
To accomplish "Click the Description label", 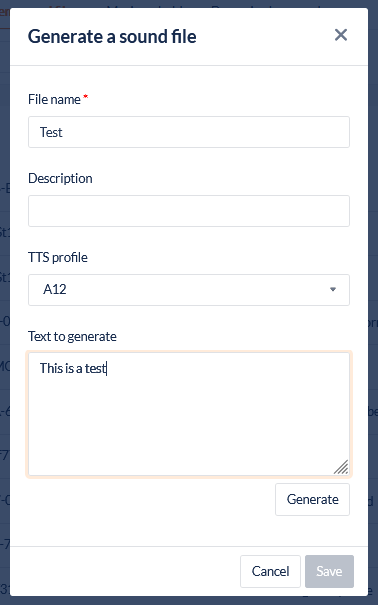I will coord(60,179).
